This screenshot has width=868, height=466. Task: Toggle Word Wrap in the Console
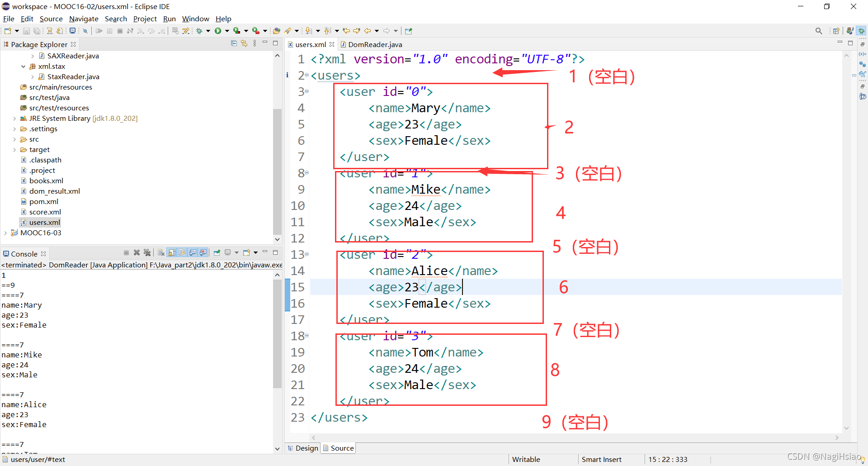pos(182,252)
